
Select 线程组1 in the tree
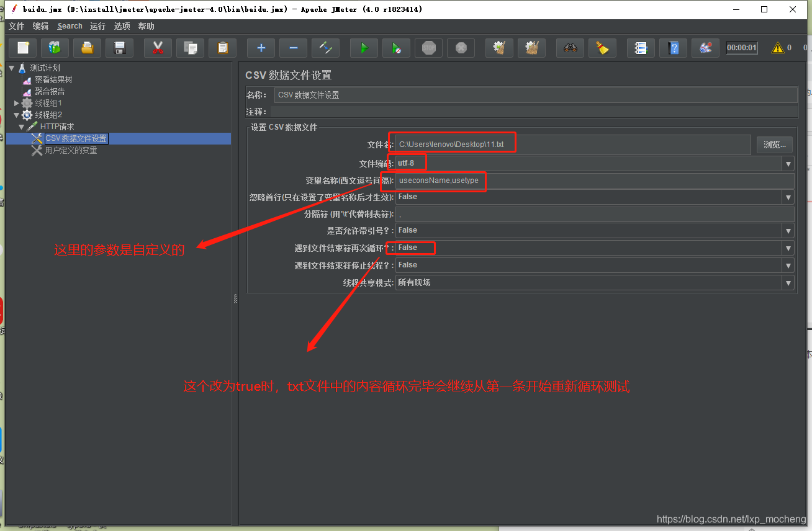click(x=48, y=103)
